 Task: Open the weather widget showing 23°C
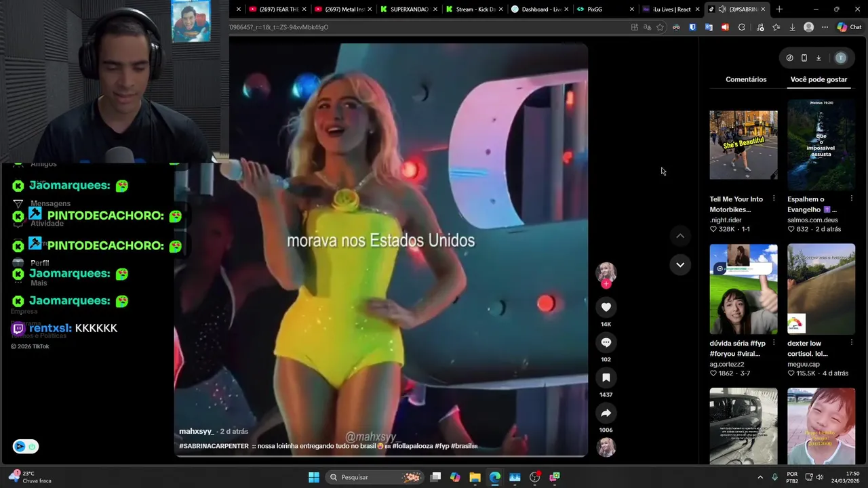coord(30,477)
